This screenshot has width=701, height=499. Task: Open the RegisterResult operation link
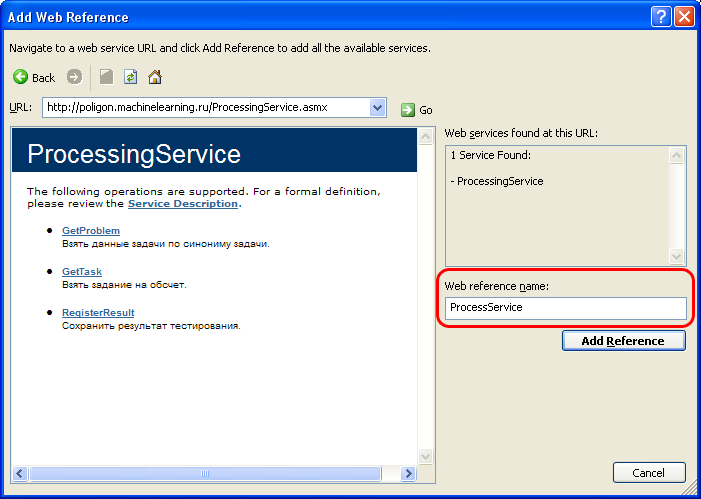(x=98, y=312)
